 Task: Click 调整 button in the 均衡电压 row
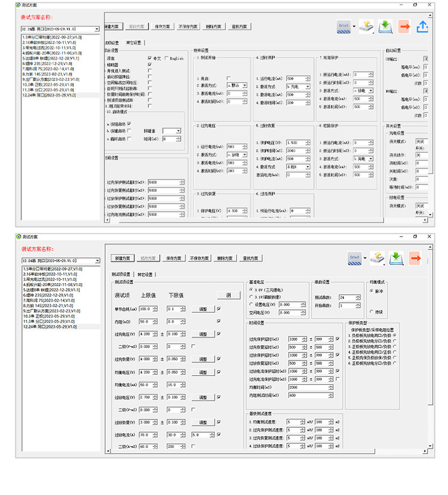coord(204,372)
